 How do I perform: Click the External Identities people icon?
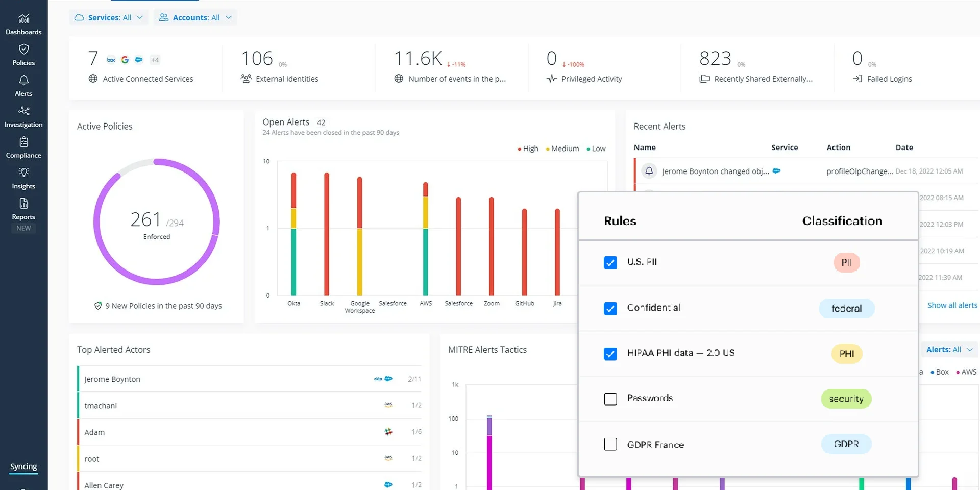(246, 79)
